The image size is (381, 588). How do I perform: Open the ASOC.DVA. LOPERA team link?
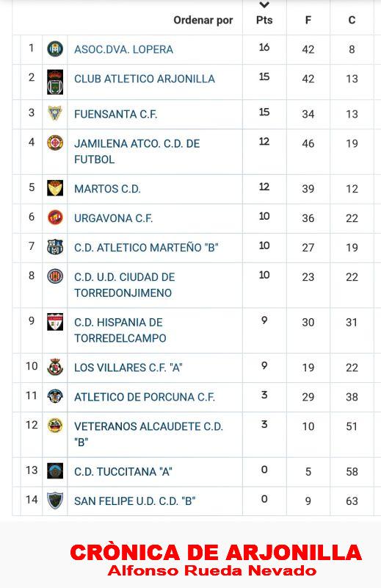(x=123, y=49)
